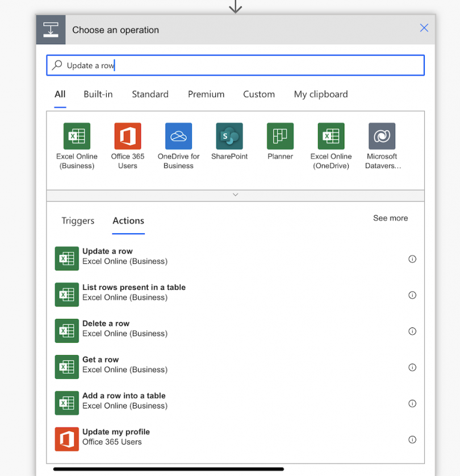
Task: Open the Planner connector
Action: click(x=279, y=136)
